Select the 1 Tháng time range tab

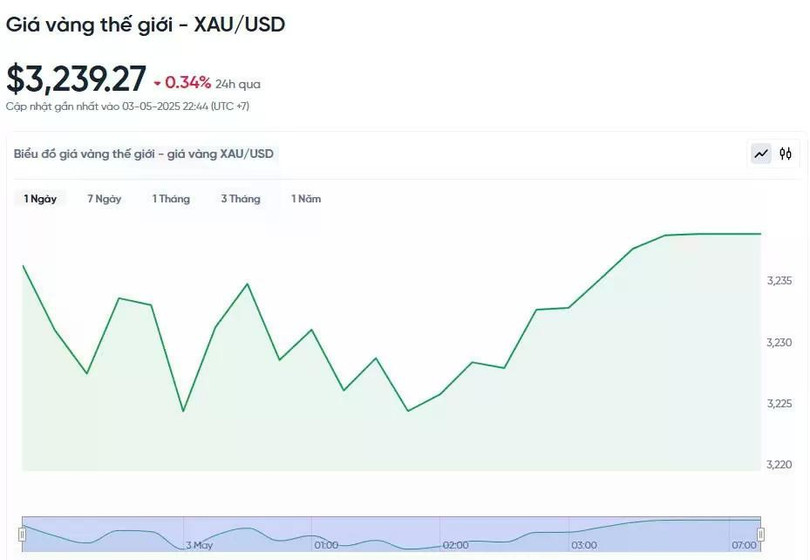click(x=171, y=199)
